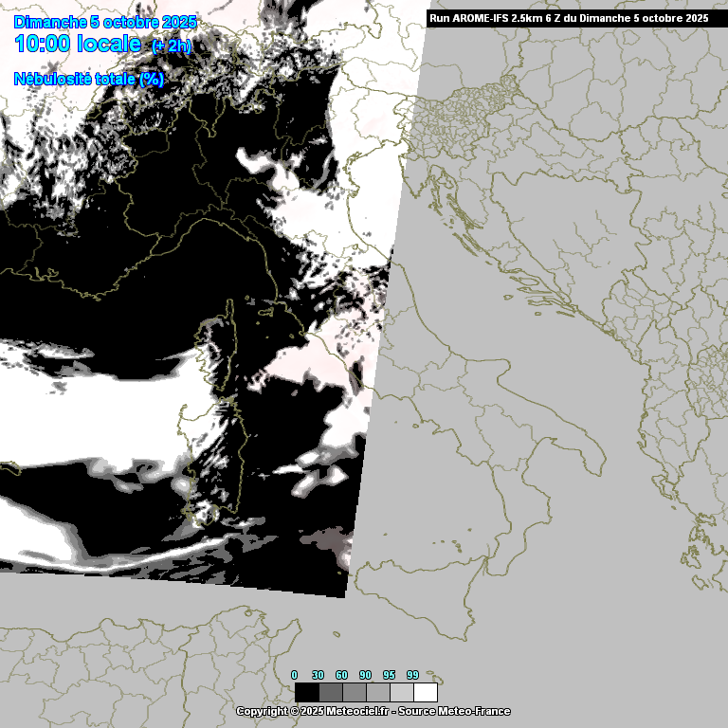Click the "99" legend scale label

(412, 675)
